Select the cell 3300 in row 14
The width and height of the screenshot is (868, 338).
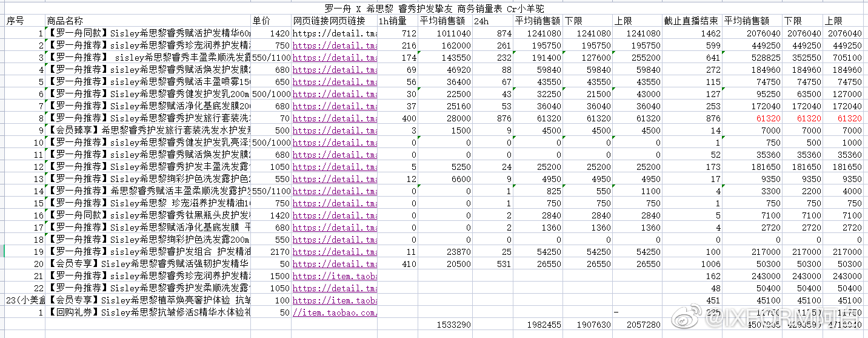(752, 191)
